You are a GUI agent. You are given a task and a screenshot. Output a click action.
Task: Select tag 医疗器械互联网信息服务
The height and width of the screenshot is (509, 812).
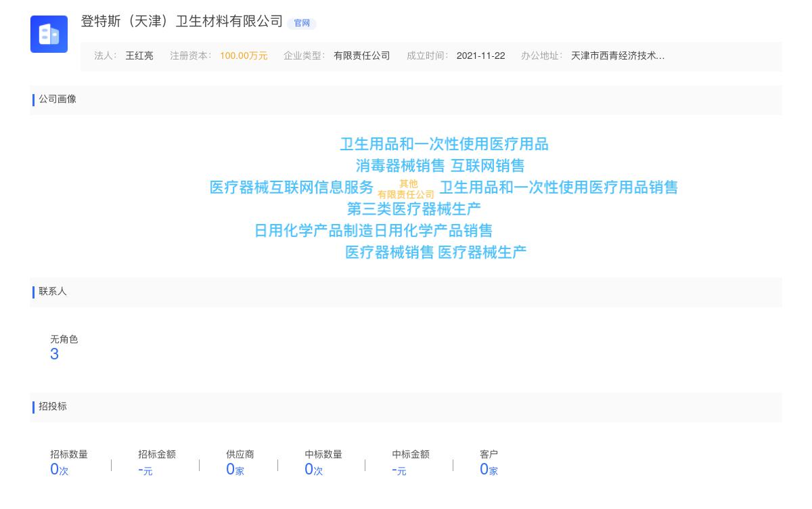pyautogui.click(x=292, y=187)
